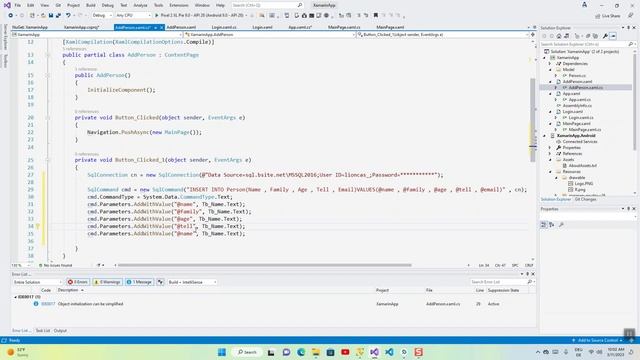The width and height of the screenshot is (640, 360).
Task: Click the Save All toolbar icon
Action: click(x=58, y=16)
